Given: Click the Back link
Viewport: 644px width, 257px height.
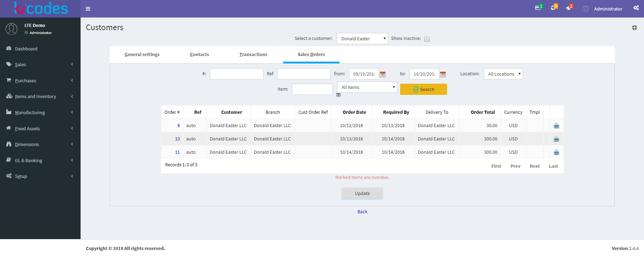Looking at the screenshot, I should (x=362, y=211).
